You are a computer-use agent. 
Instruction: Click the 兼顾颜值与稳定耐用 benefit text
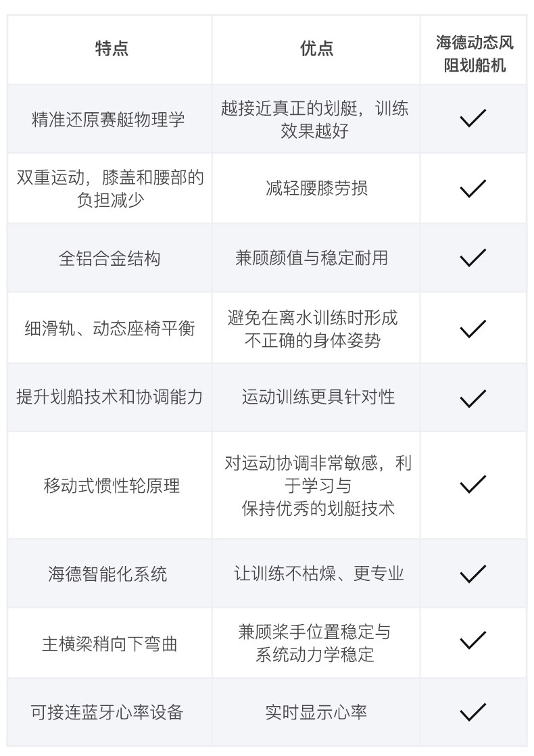click(312, 258)
